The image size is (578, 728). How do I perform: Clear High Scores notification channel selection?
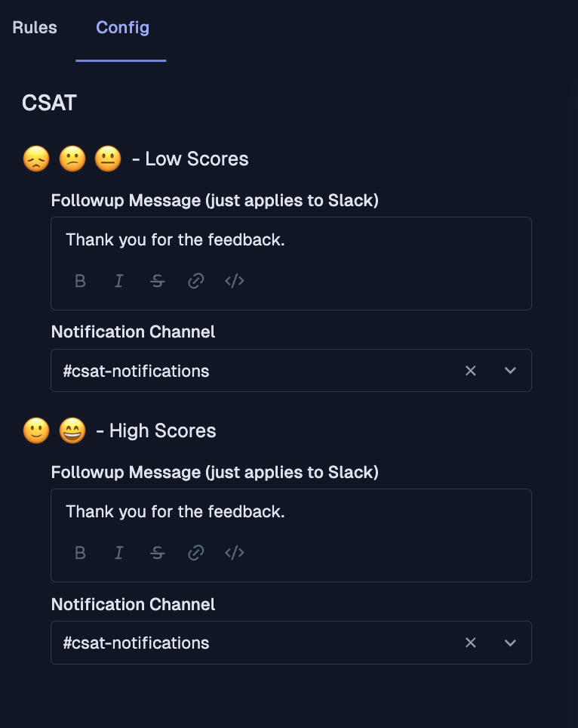(471, 643)
